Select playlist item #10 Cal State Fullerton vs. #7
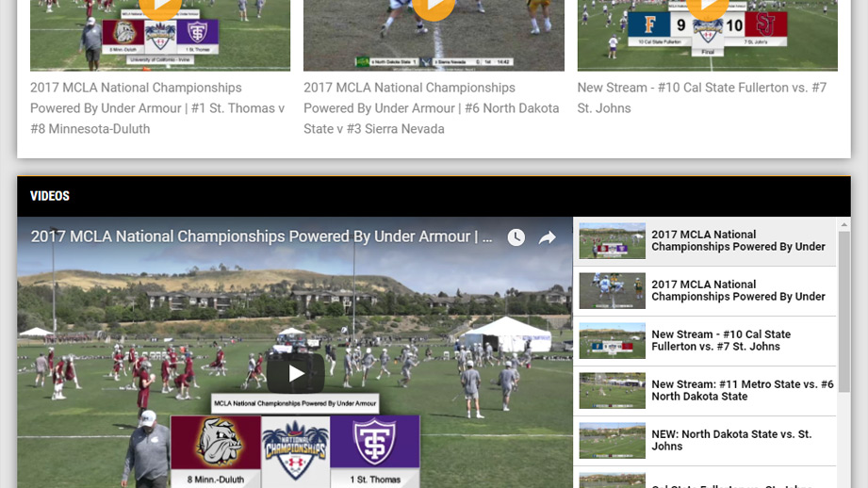 point(705,341)
